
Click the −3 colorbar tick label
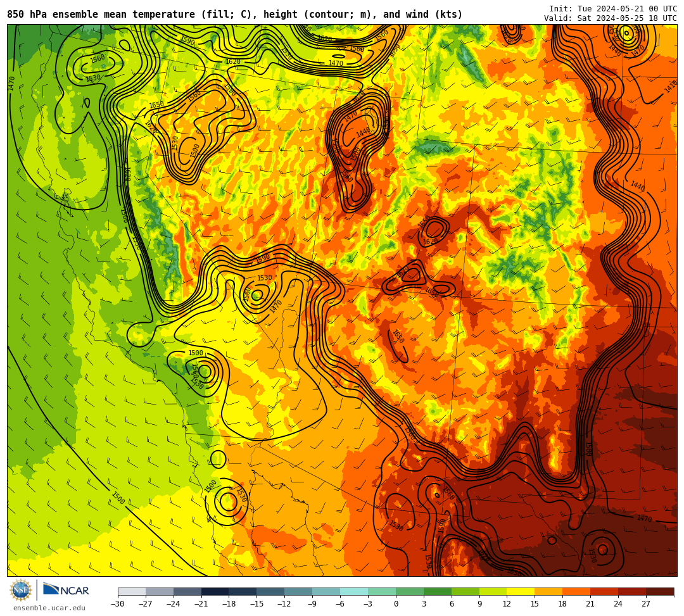(x=368, y=604)
